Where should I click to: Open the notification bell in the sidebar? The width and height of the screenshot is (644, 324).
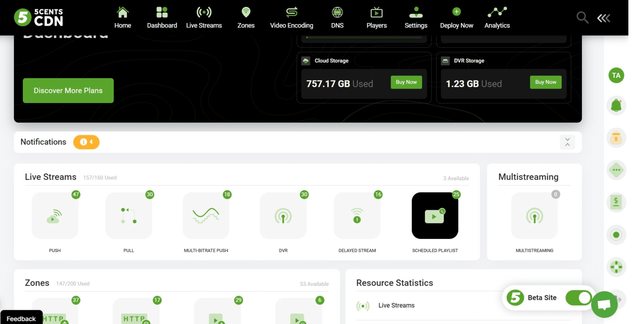[x=616, y=106]
